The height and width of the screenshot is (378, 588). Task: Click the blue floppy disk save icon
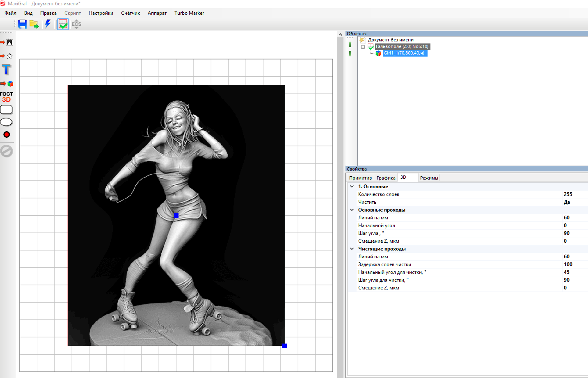click(x=22, y=24)
